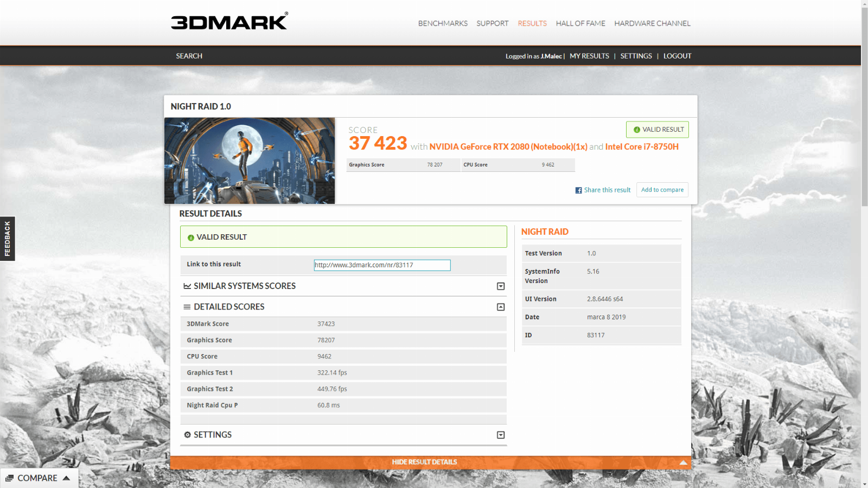
Task: Click Night Raid Cpu P value 60.8 ms
Action: 329,406
